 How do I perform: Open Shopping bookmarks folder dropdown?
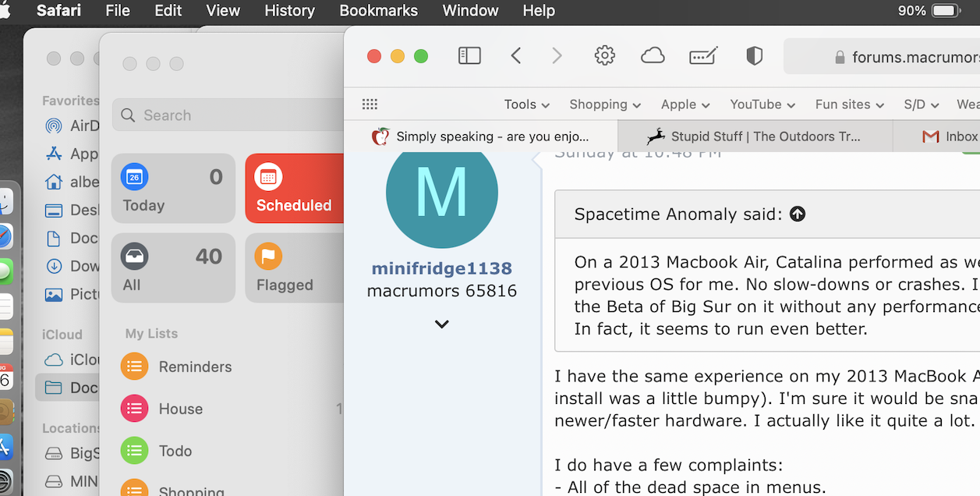tap(605, 105)
